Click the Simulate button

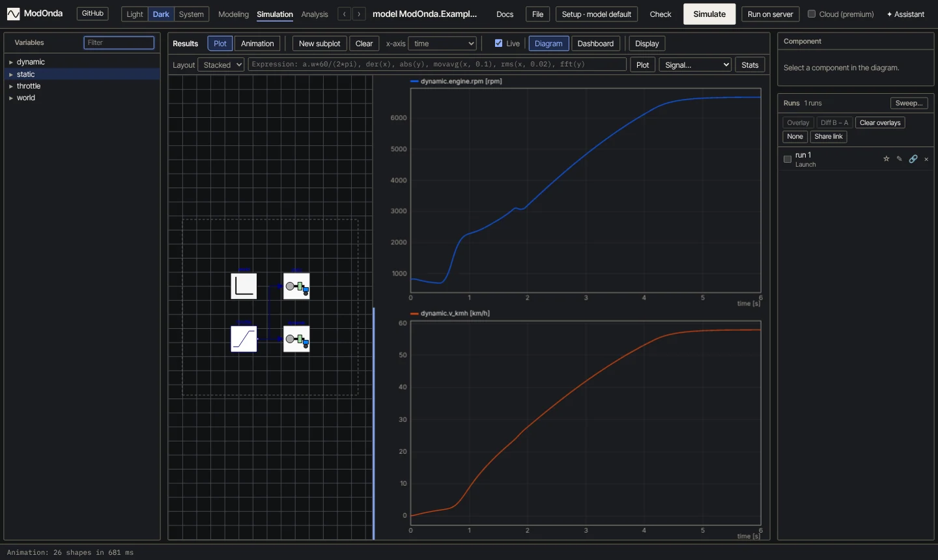click(x=709, y=14)
